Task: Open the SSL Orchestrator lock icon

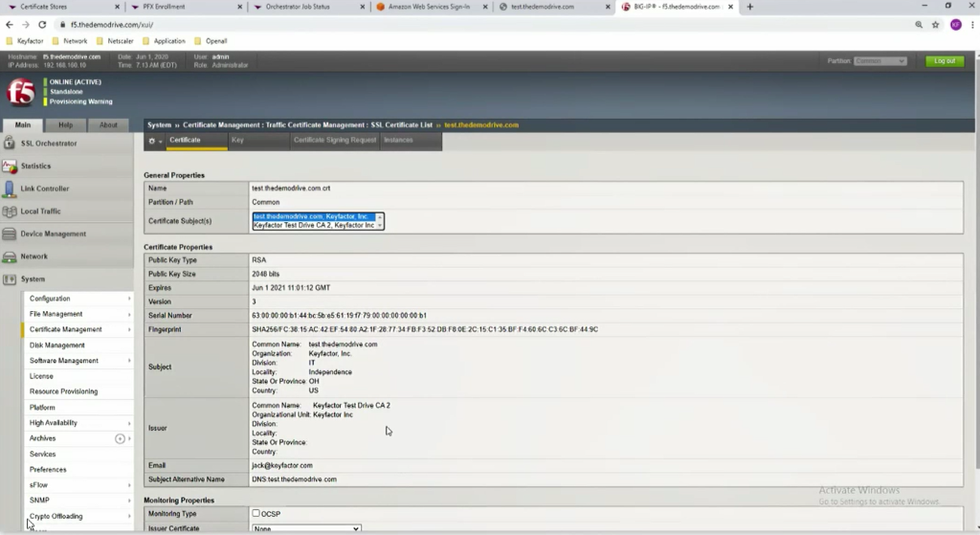Action: coord(10,144)
